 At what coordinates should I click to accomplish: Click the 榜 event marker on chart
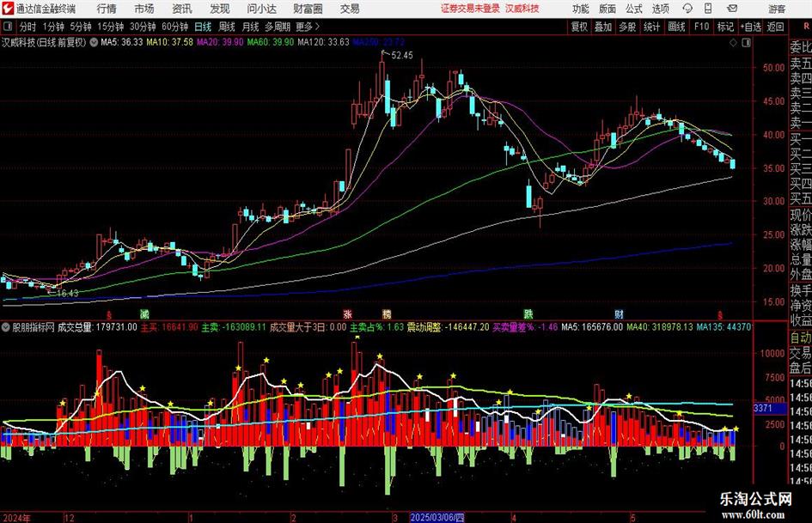pos(387,313)
